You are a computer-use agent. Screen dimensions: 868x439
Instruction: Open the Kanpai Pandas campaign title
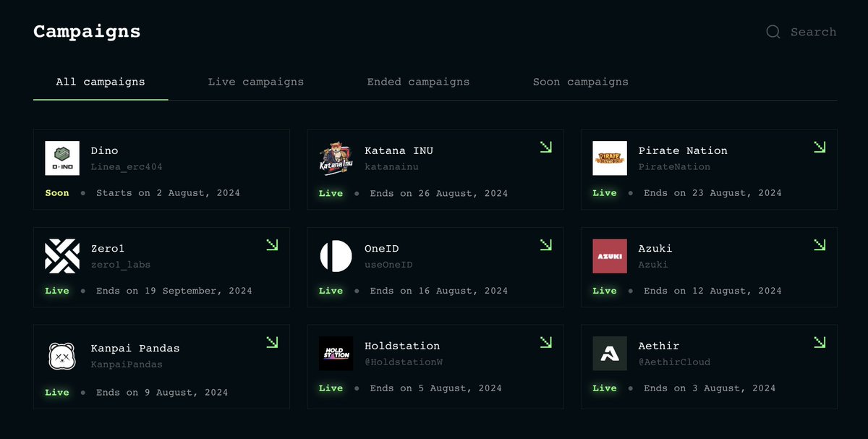135,348
